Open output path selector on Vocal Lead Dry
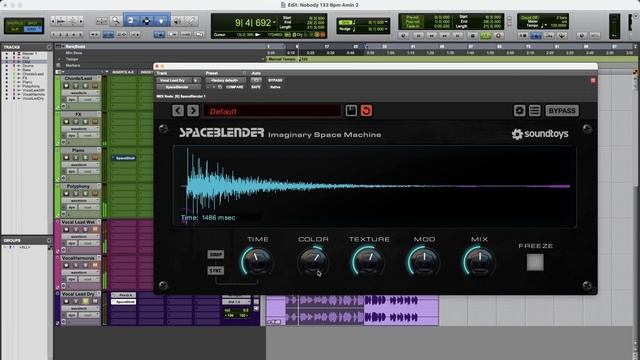 click(236, 302)
